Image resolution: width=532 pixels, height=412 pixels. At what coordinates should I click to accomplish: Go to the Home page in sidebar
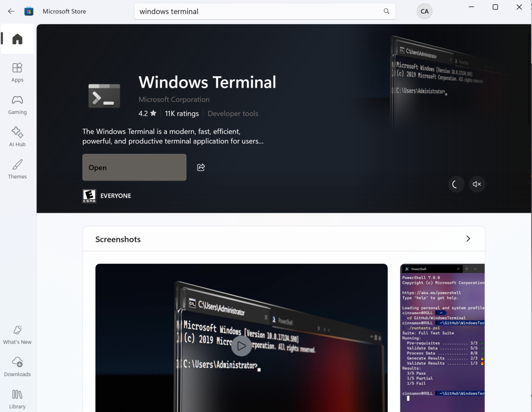pos(17,39)
